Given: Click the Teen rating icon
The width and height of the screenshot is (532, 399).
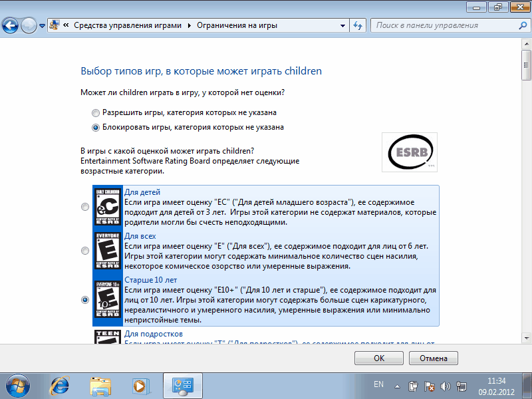Looking at the screenshot, I should [x=108, y=336].
